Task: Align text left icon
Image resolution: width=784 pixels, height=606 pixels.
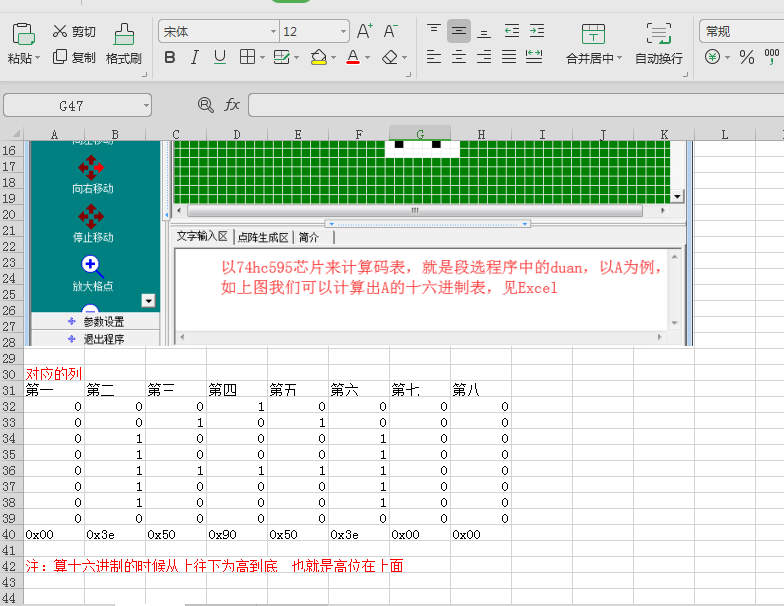Action: [x=434, y=56]
